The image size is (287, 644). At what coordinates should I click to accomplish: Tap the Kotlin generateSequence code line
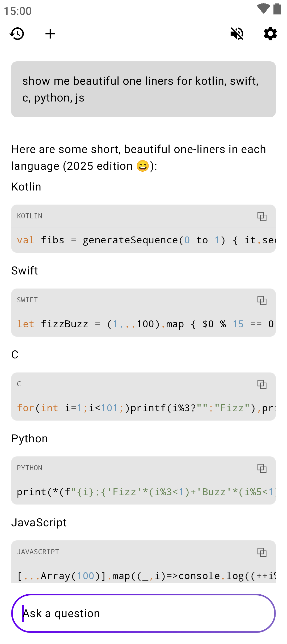click(143, 240)
